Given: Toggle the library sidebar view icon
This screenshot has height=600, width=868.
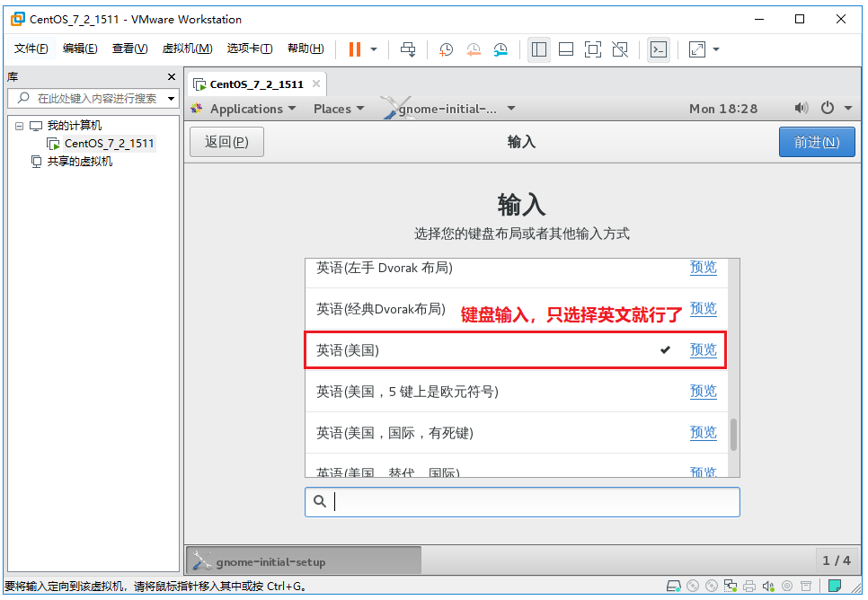Looking at the screenshot, I should point(538,49).
